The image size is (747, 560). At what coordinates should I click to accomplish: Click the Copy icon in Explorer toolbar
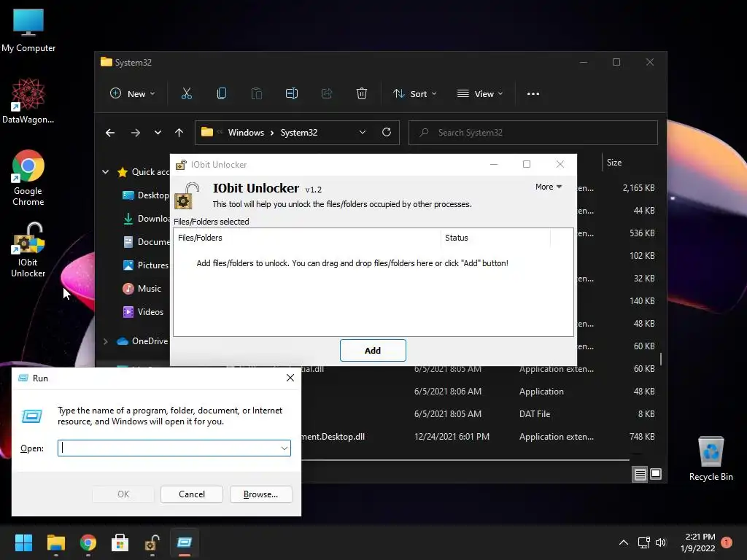(x=222, y=94)
